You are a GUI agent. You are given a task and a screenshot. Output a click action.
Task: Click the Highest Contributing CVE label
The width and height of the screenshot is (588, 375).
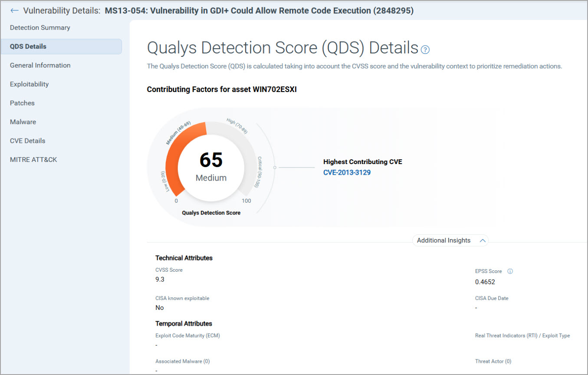363,162
